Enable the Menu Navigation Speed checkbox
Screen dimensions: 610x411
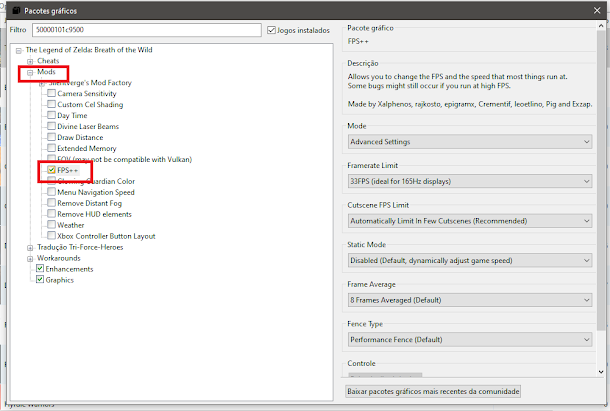click(51, 192)
